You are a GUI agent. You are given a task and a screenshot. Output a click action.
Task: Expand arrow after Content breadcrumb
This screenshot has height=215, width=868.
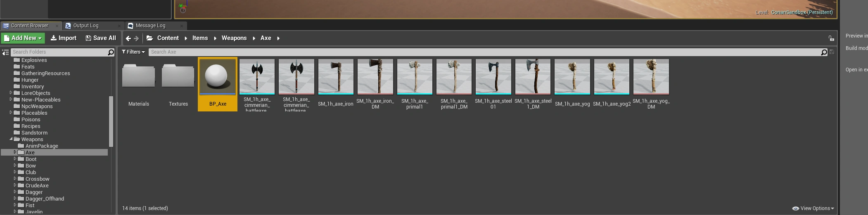(x=186, y=38)
